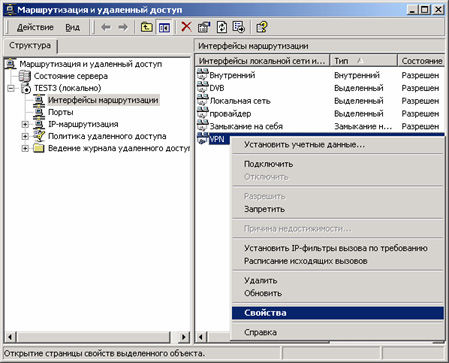Click the red X delete toolbar icon
This screenshot has height=363, width=449.
[186, 27]
